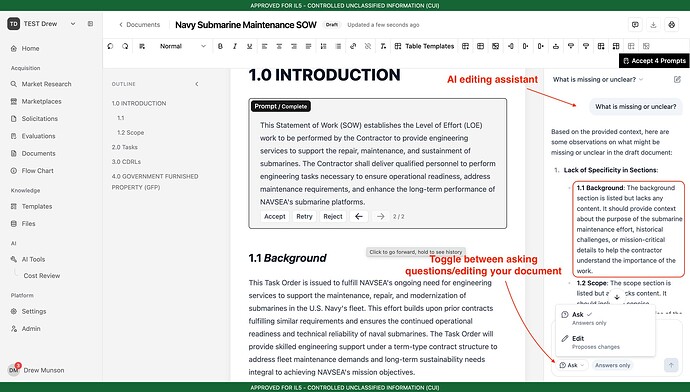Click the 1.1 Background heading
This screenshot has width=690, height=392.
click(x=287, y=258)
